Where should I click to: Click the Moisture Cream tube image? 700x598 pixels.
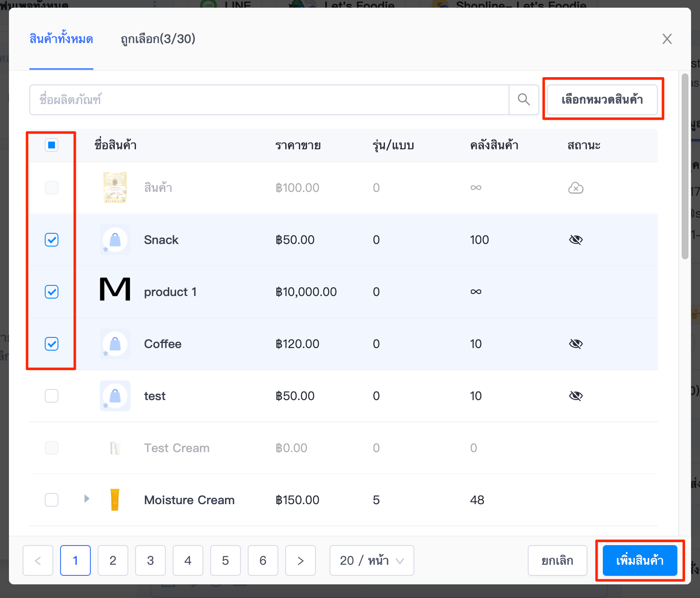click(115, 500)
